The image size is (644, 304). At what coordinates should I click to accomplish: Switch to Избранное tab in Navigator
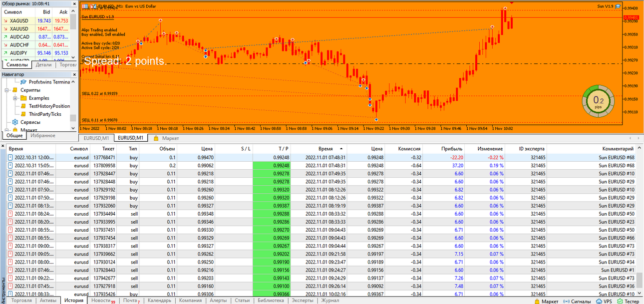[42, 135]
